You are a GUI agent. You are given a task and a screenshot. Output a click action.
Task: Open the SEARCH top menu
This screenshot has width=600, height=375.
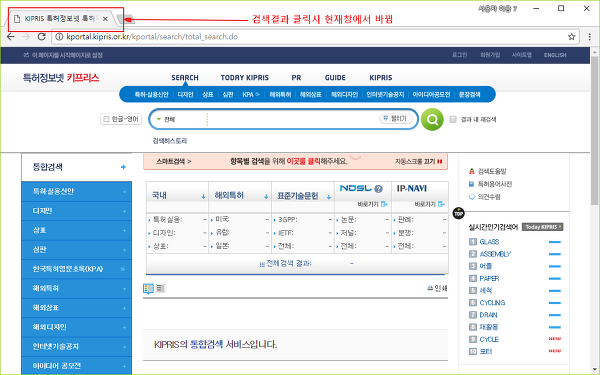coord(185,78)
